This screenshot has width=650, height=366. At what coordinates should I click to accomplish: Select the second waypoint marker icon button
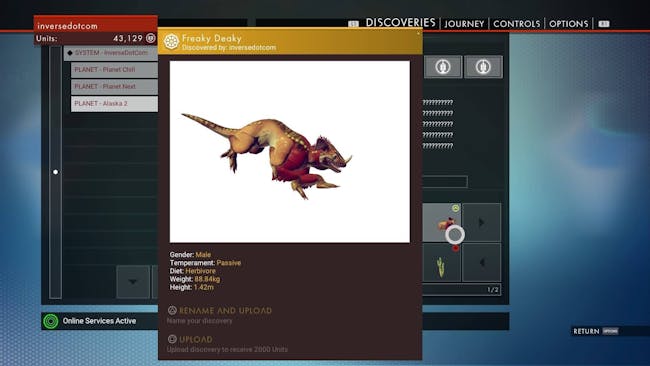[483, 67]
